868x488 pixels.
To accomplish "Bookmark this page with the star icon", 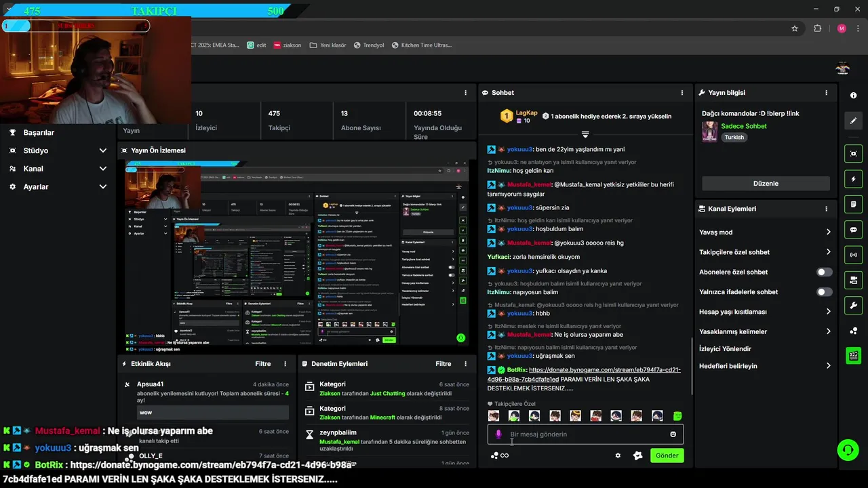I will point(795,28).
